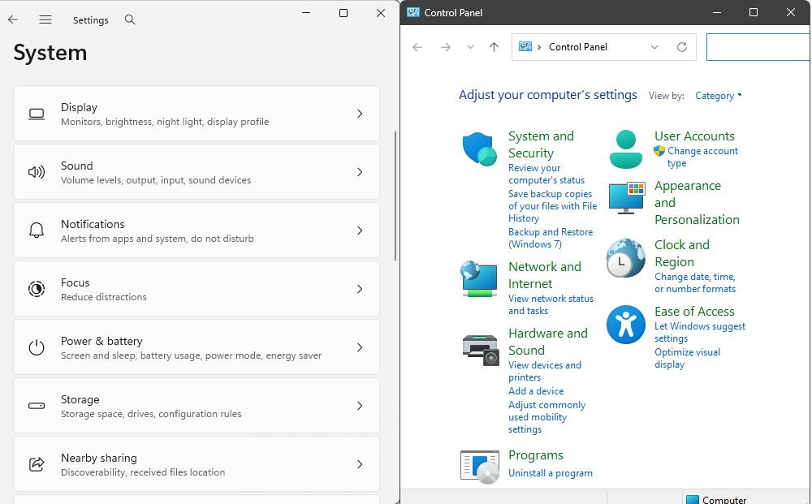Viewport: 812px width, 504px height.
Task: Expand the address bar history dropdown
Action: [654, 47]
